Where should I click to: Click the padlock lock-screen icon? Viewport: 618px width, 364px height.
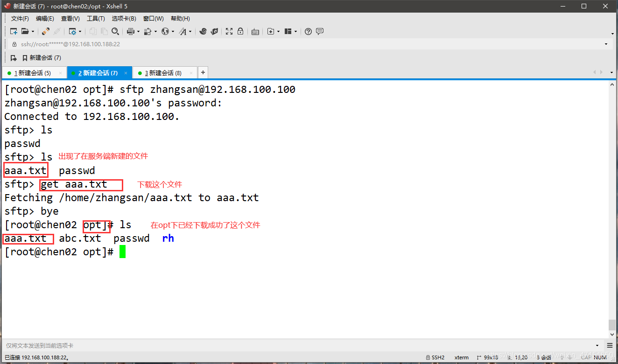tap(240, 31)
